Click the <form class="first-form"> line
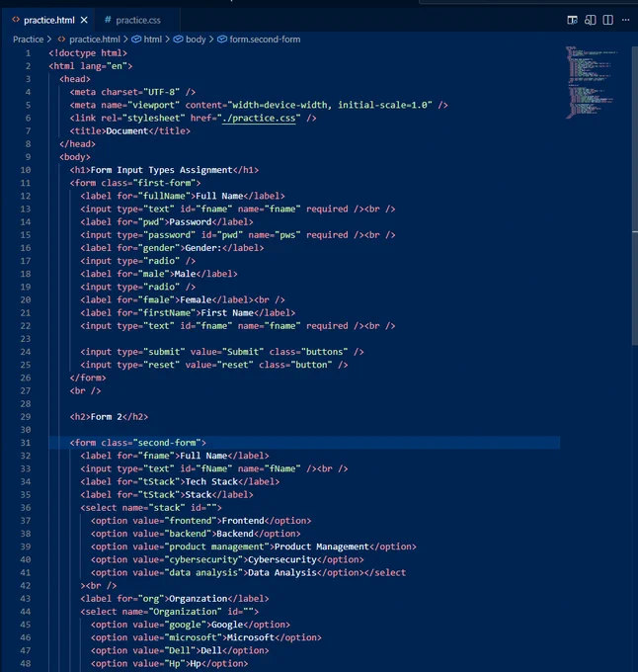This screenshot has height=672, width=638. point(135,183)
